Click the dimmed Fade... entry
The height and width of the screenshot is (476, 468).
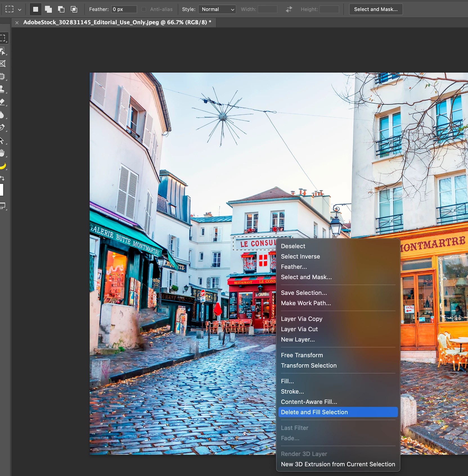[x=338, y=438]
